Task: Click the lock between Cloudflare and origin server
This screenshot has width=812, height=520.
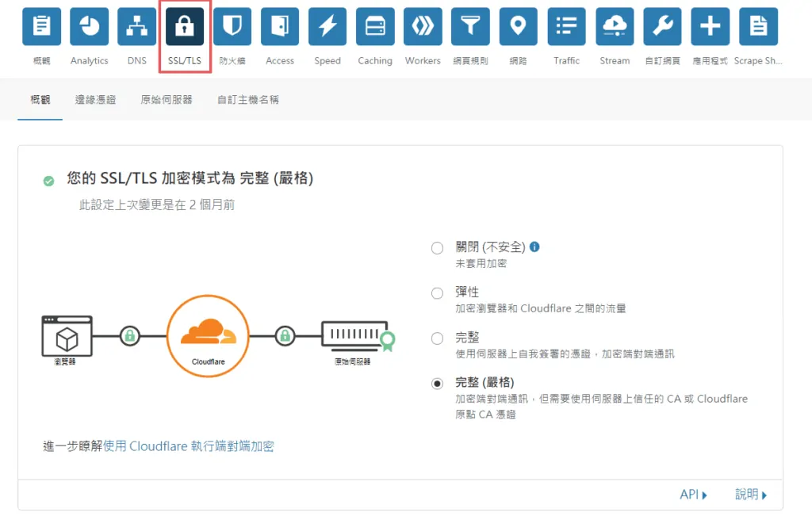Action: [x=285, y=336]
